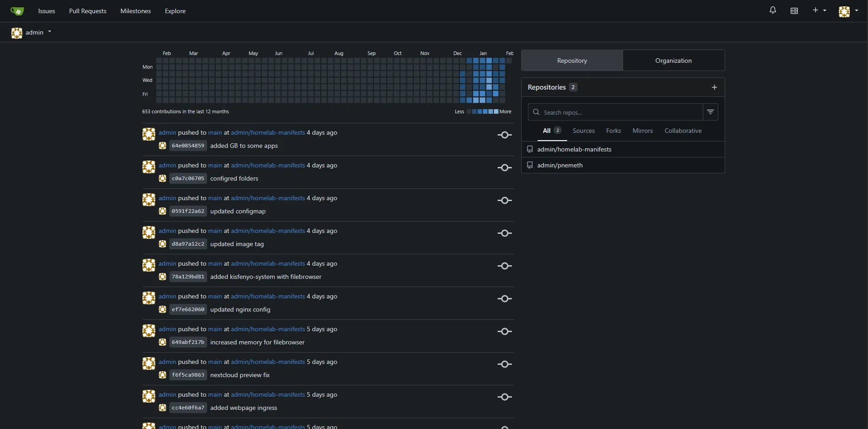868x429 pixels.
Task: Open the filter icon beside repo search
Action: tap(711, 112)
